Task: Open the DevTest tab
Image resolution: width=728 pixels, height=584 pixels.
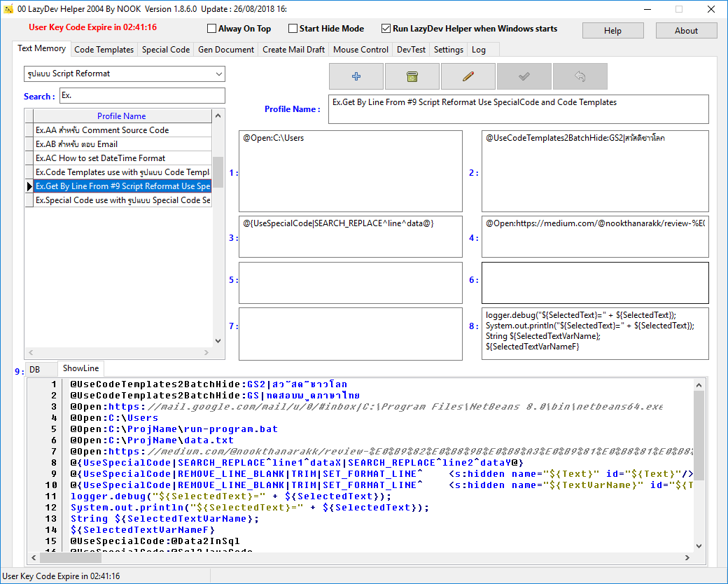Action: coord(411,49)
